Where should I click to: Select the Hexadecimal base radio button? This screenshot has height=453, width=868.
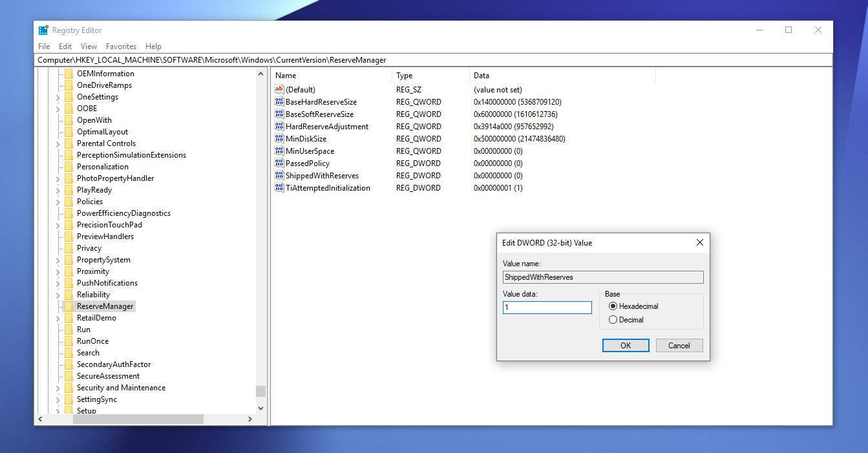click(613, 306)
